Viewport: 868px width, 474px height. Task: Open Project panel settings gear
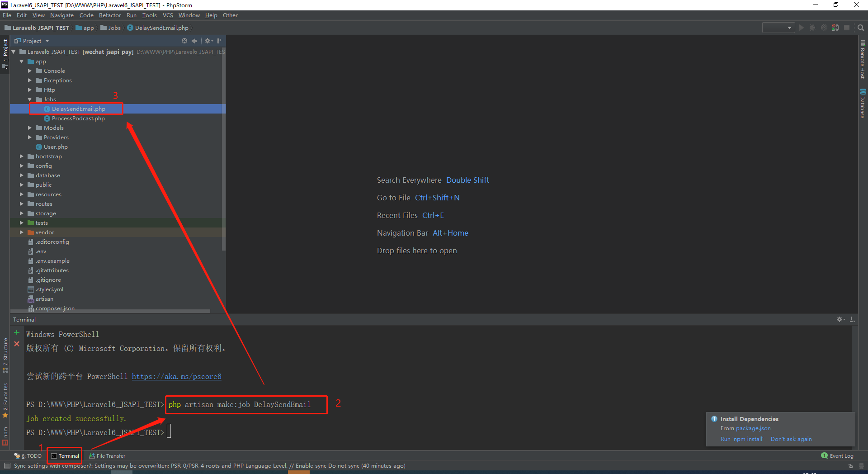(208, 41)
